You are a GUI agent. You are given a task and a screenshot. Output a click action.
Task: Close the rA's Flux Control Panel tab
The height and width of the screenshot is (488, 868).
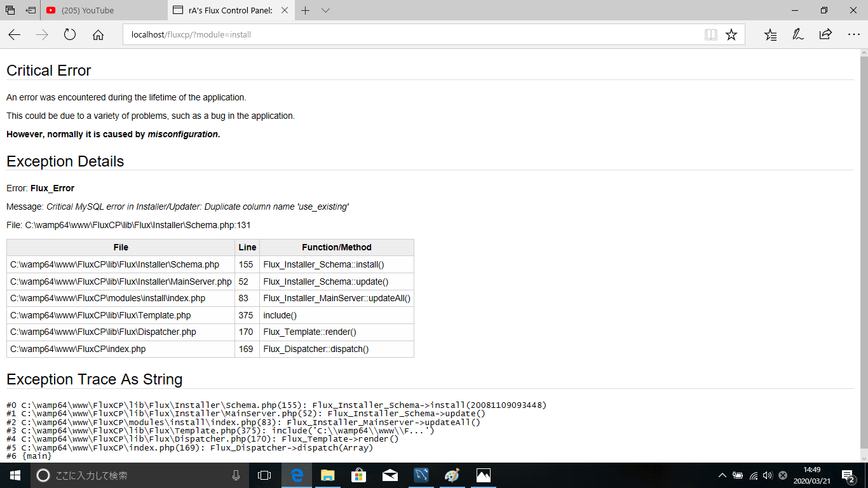click(x=283, y=10)
